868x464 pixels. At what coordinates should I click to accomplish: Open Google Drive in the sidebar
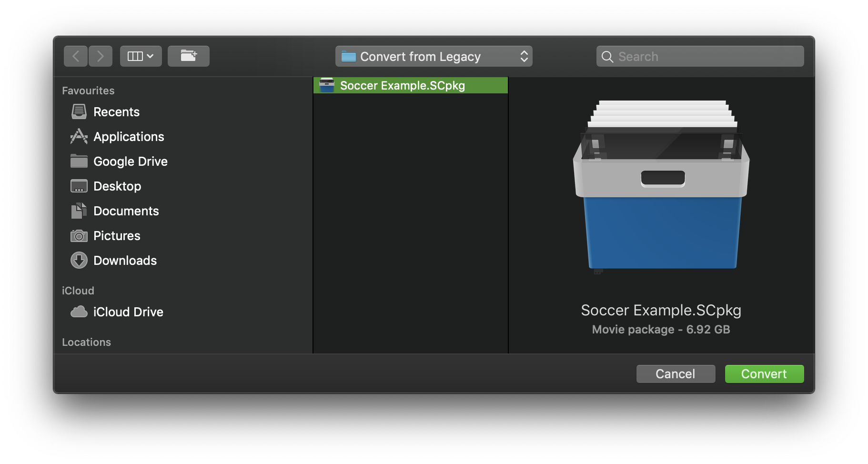(x=131, y=161)
